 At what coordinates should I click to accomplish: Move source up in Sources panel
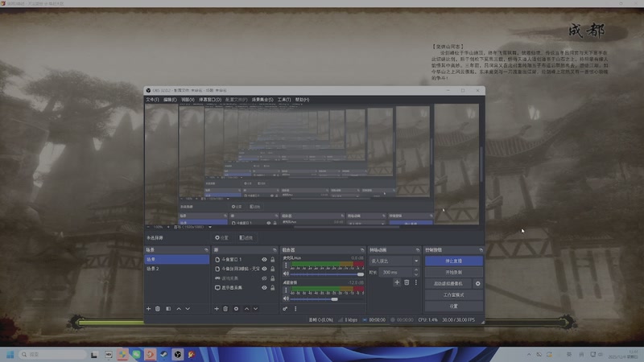pos(246,309)
